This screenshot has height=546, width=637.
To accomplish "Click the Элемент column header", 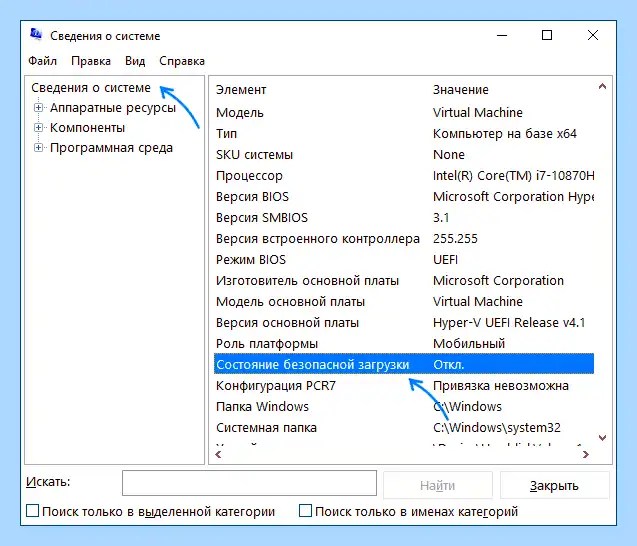I will pyautogui.click(x=241, y=90).
